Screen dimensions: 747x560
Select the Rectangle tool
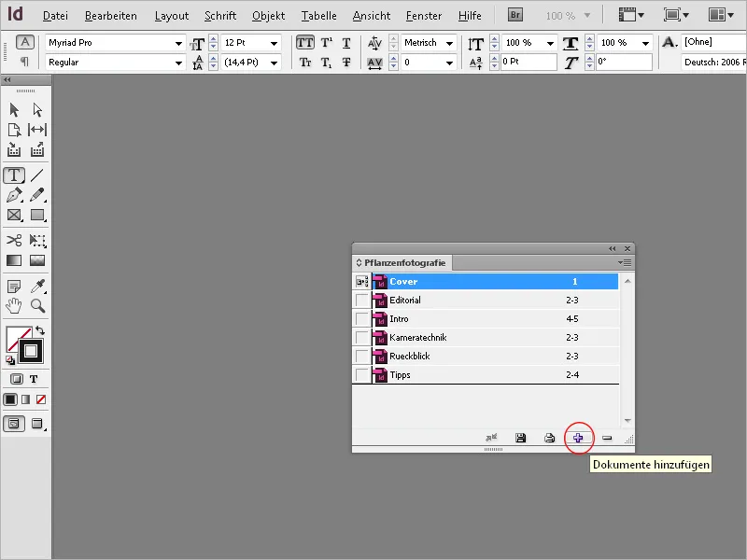(x=37, y=215)
